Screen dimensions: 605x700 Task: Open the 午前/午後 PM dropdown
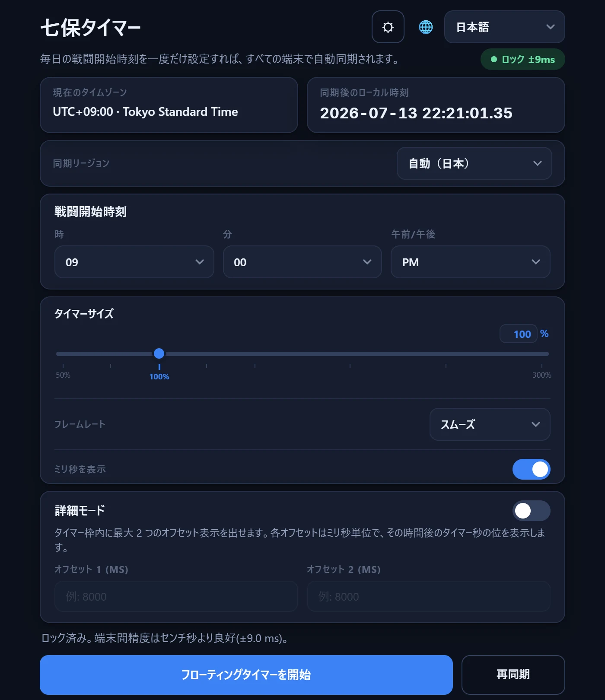(470, 262)
